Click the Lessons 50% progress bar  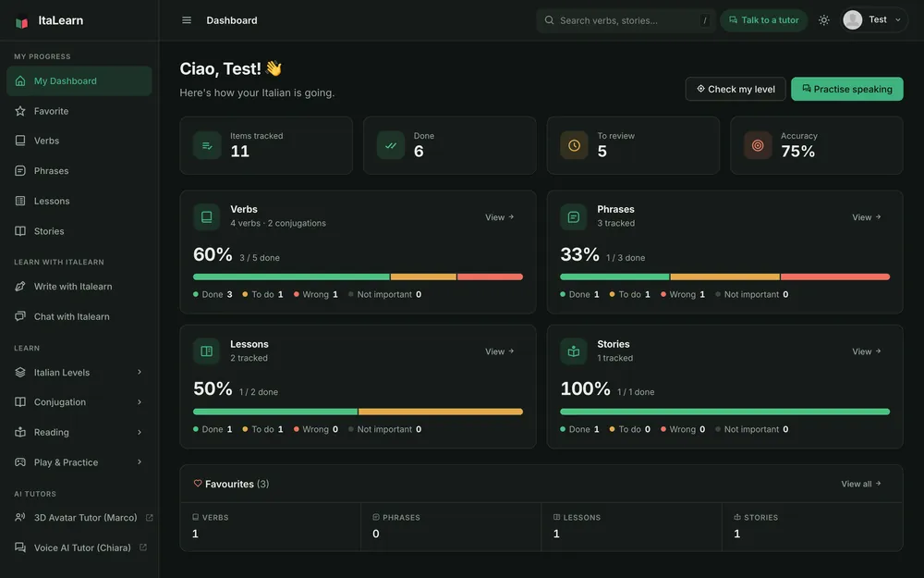358,412
